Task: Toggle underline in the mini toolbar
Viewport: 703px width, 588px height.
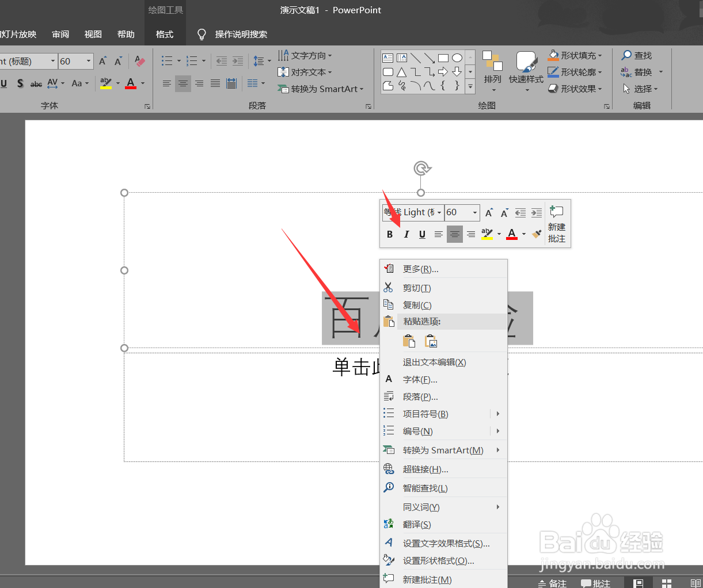Action: pos(422,234)
